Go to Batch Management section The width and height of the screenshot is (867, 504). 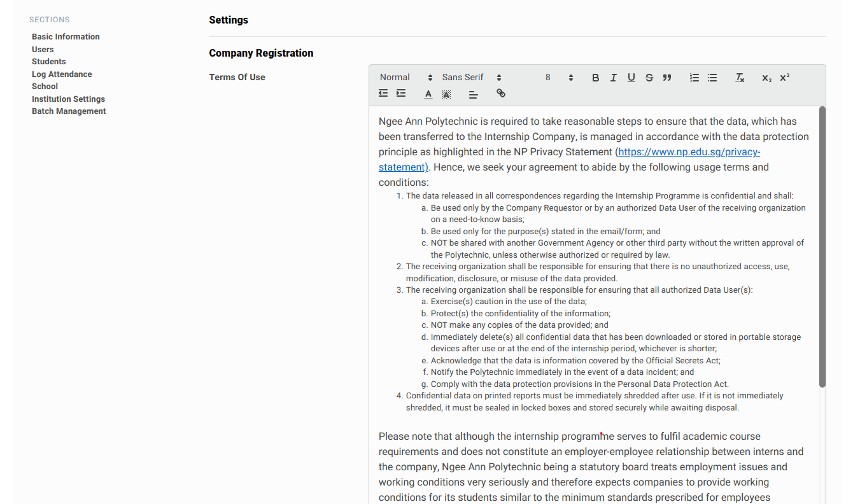tap(69, 111)
